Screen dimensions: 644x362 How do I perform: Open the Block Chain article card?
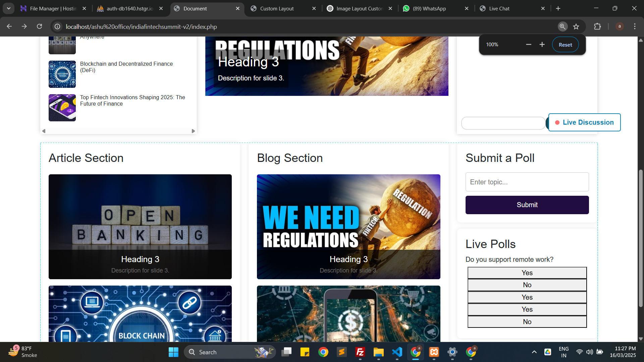[x=140, y=314]
